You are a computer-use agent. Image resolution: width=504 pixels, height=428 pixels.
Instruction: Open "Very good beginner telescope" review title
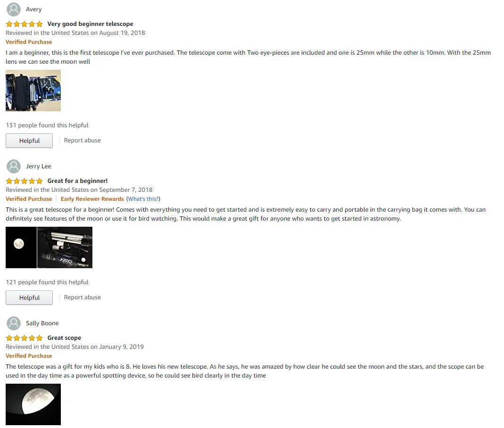(x=91, y=24)
